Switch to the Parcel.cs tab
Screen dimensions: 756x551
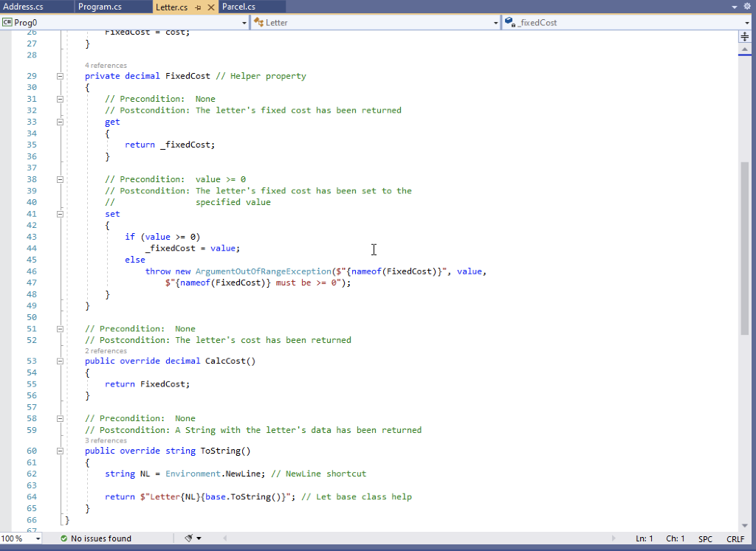pyautogui.click(x=252, y=7)
